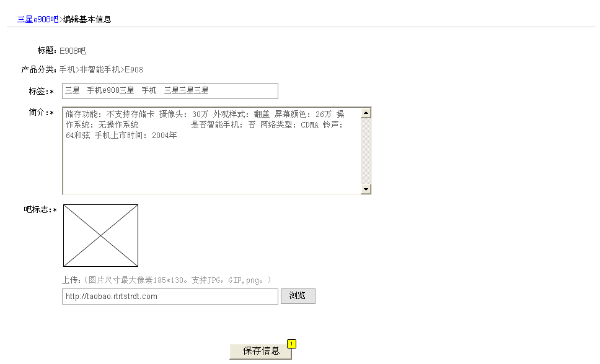Select the 吧标志 logo image placeholder
Image resolution: width=600 pixels, height=364 pixels.
(100, 235)
